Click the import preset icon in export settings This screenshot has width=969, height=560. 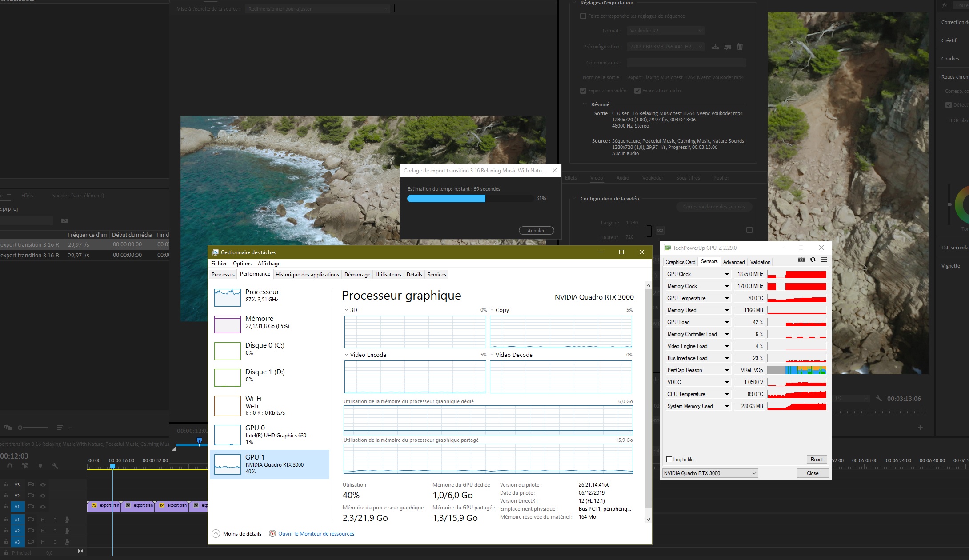[x=727, y=47]
